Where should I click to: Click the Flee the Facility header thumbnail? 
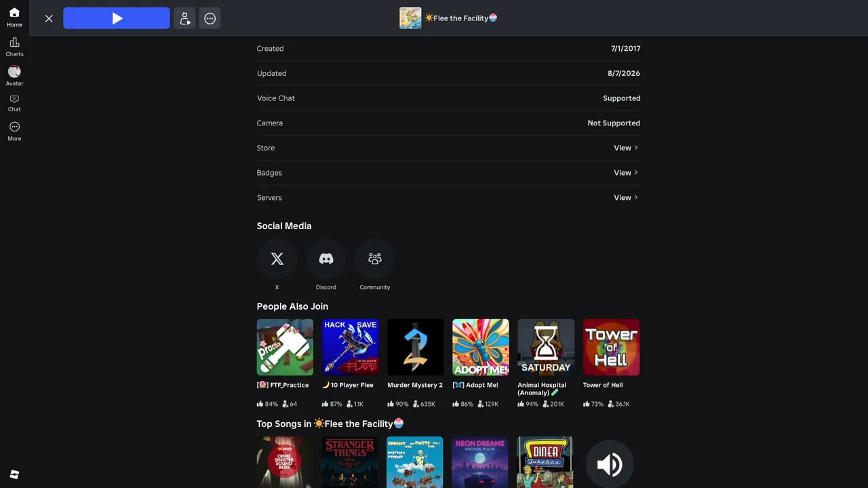click(410, 18)
